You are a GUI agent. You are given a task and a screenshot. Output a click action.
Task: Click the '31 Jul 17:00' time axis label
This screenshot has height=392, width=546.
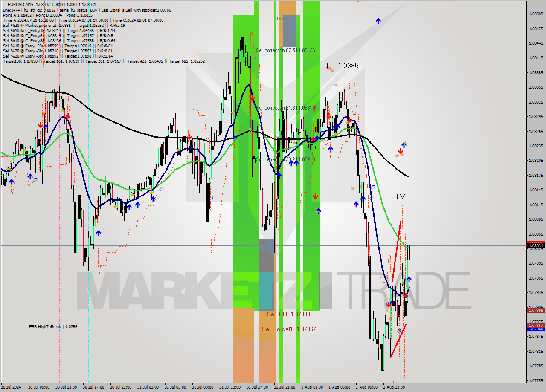[x=257, y=387]
